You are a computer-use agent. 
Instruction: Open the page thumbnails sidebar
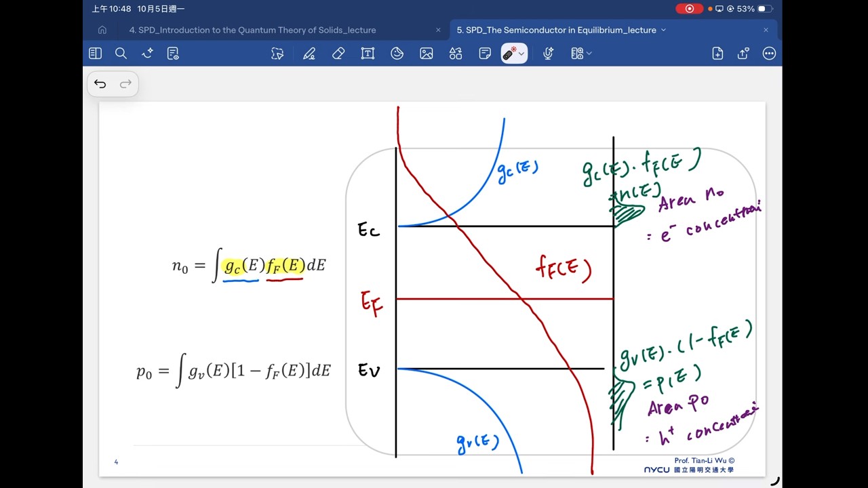(95, 54)
